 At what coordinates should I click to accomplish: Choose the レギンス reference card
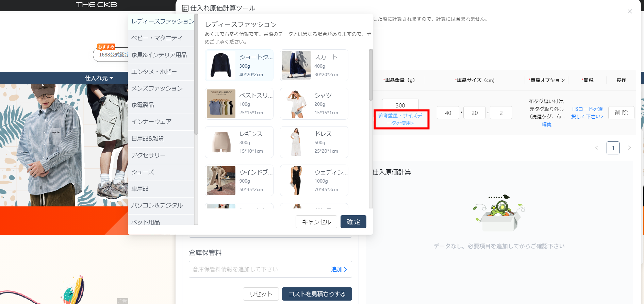[x=239, y=142]
